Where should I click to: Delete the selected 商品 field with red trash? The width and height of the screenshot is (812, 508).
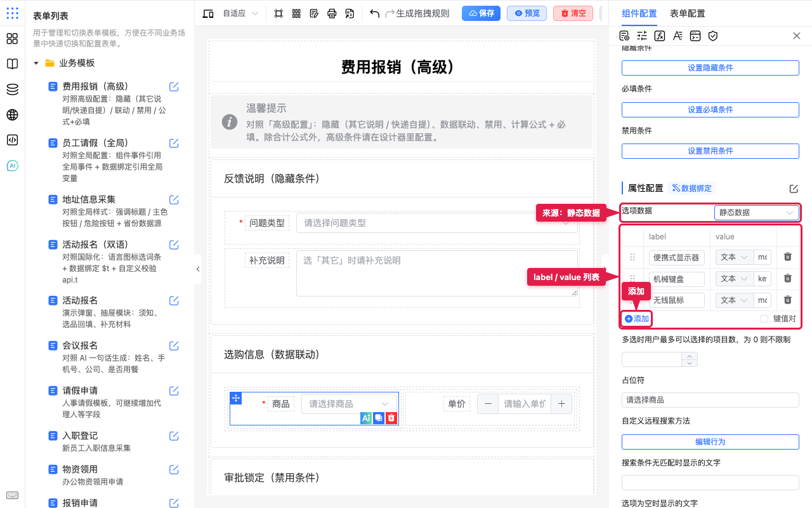click(391, 418)
